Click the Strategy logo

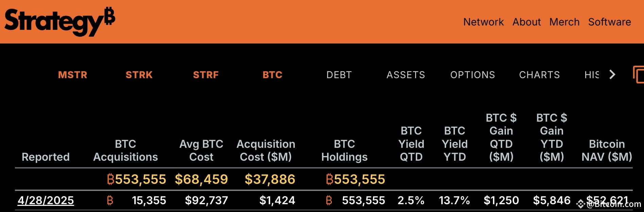pos(60,21)
